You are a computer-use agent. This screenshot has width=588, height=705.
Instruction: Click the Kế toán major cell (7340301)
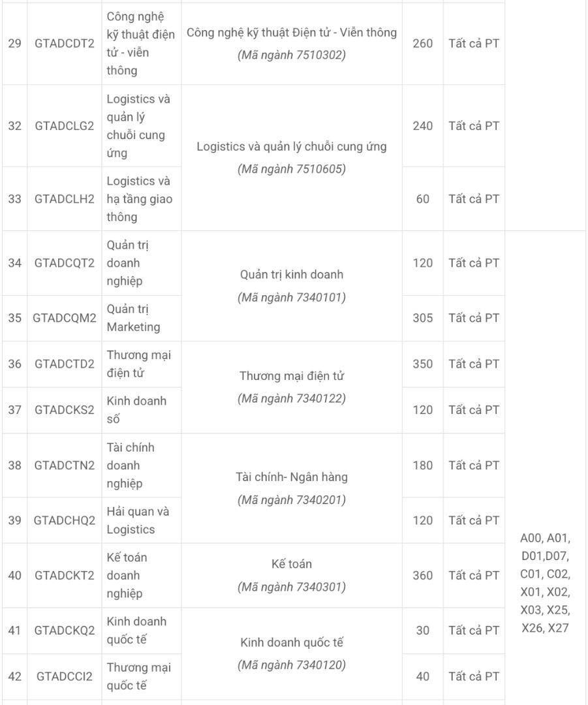(291, 575)
